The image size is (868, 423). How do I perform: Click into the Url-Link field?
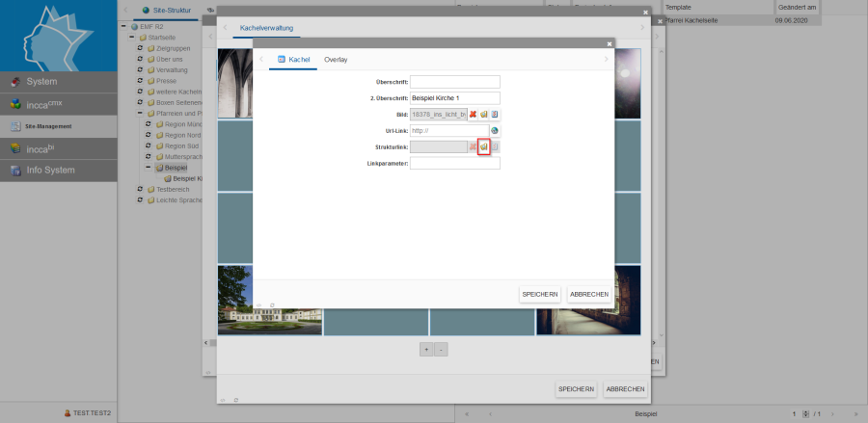(x=448, y=130)
